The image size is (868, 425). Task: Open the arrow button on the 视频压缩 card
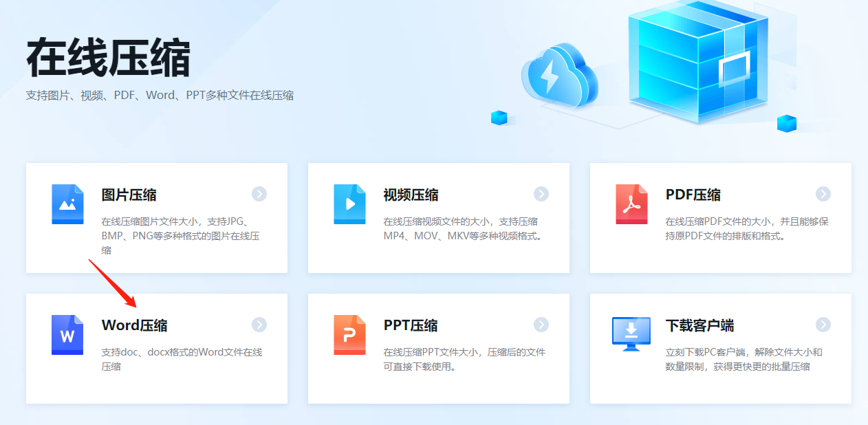click(x=541, y=194)
